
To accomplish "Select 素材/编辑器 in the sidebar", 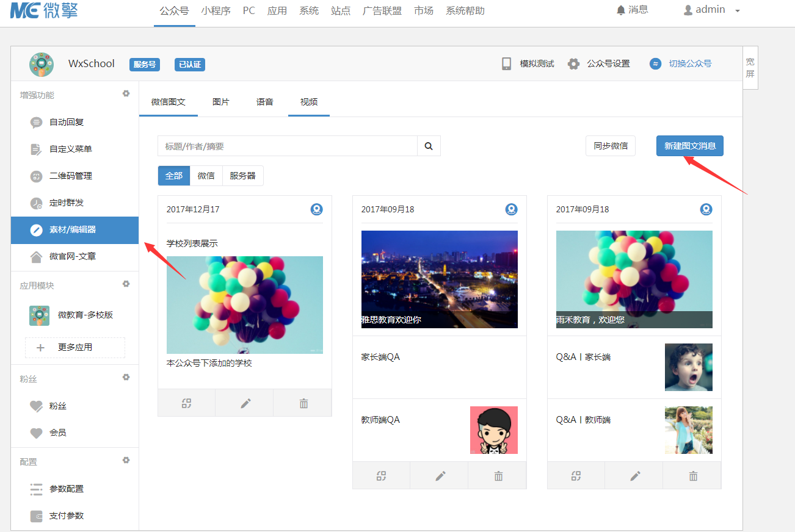I will click(x=74, y=230).
